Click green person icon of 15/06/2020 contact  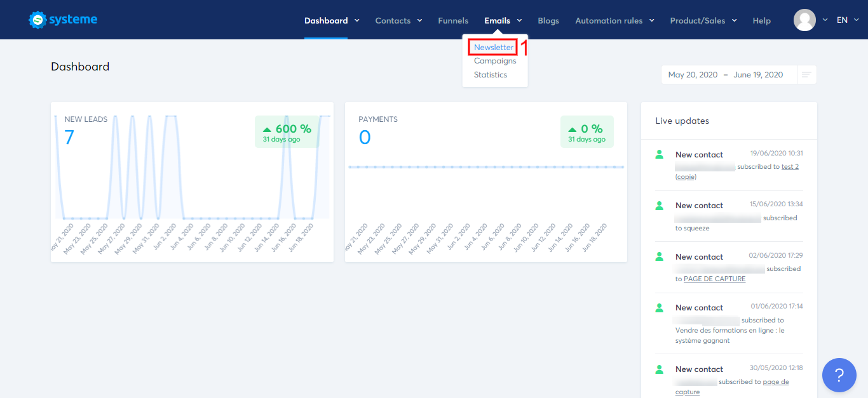tap(660, 205)
